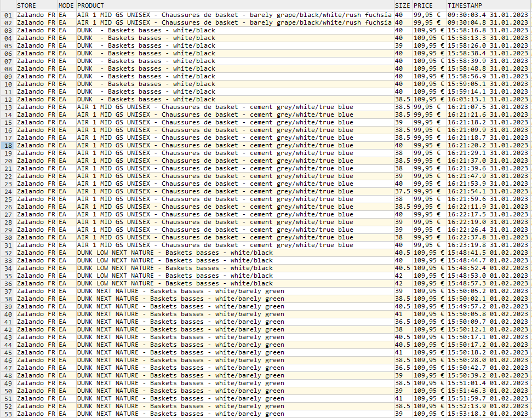Select row number 24
Screen dimensions: 532x418
pyautogui.click(x=8, y=191)
